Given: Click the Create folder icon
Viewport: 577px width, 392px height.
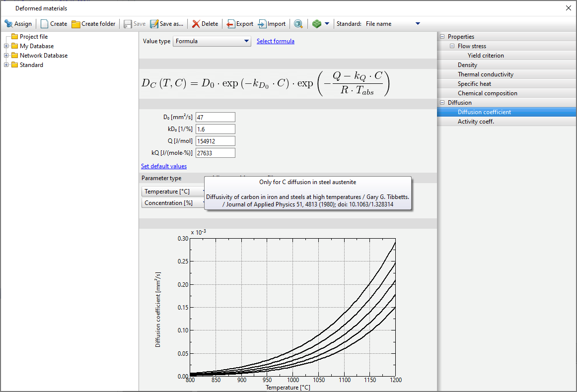Looking at the screenshot, I should [76, 24].
